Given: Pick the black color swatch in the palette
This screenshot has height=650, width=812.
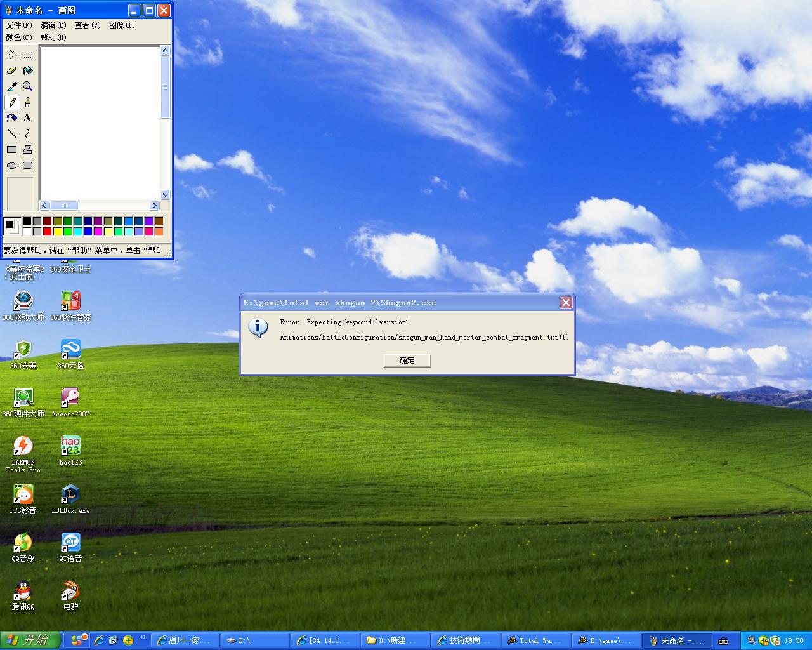Looking at the screenshot, I should 27,221.
